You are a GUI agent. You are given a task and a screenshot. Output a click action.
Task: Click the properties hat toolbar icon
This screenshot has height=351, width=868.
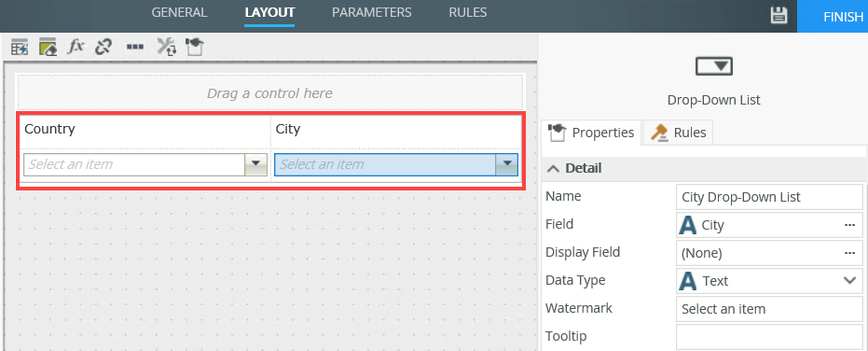click(x=195, y=47)
